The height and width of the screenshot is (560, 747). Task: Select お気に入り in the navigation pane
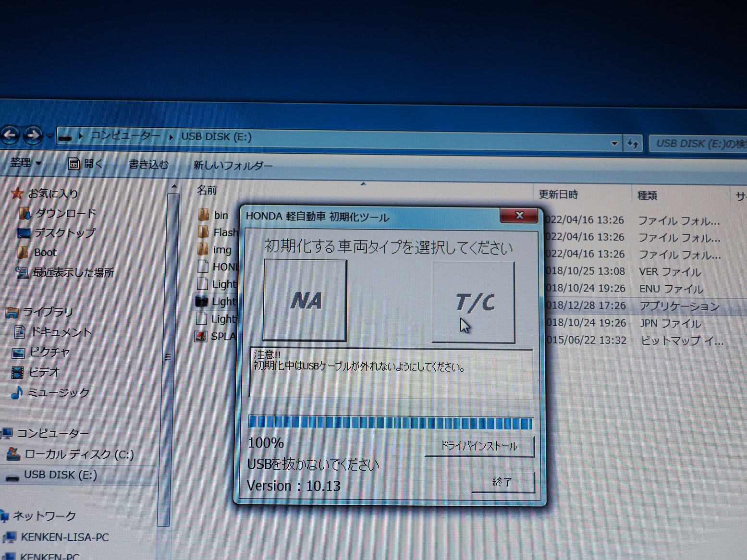tap(53, 194)
